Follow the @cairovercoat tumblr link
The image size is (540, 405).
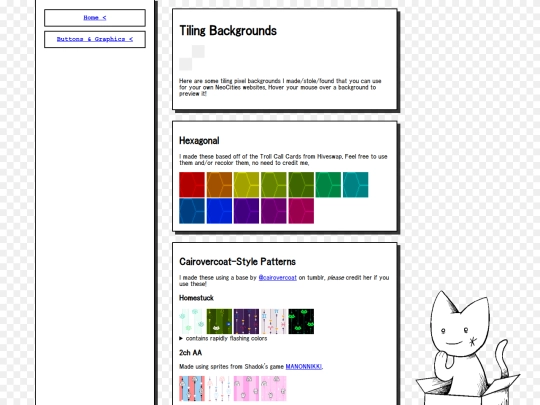coord(278,278)
